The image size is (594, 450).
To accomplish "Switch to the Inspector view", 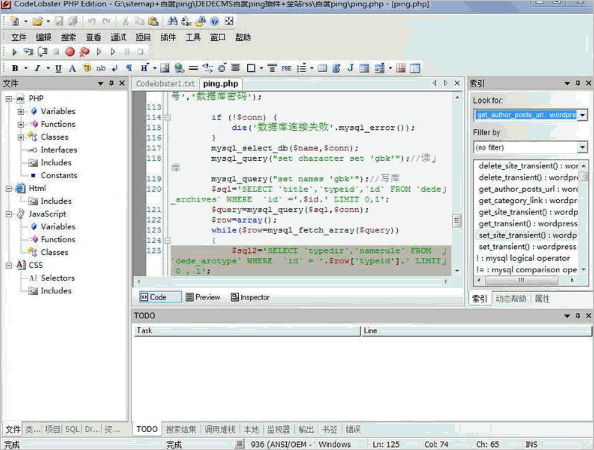I will coord(250,297).
